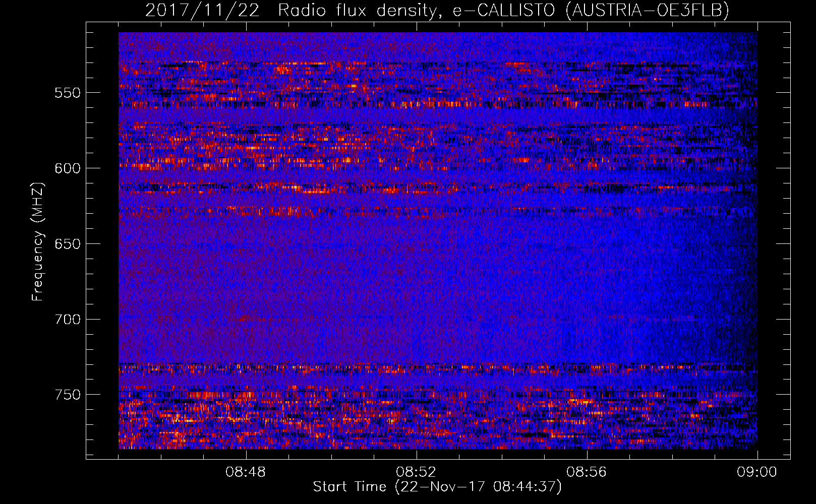This screenshot has height=504, width=816.
Task: Click the 650 frequency tick label
Action: pos(68,244)
